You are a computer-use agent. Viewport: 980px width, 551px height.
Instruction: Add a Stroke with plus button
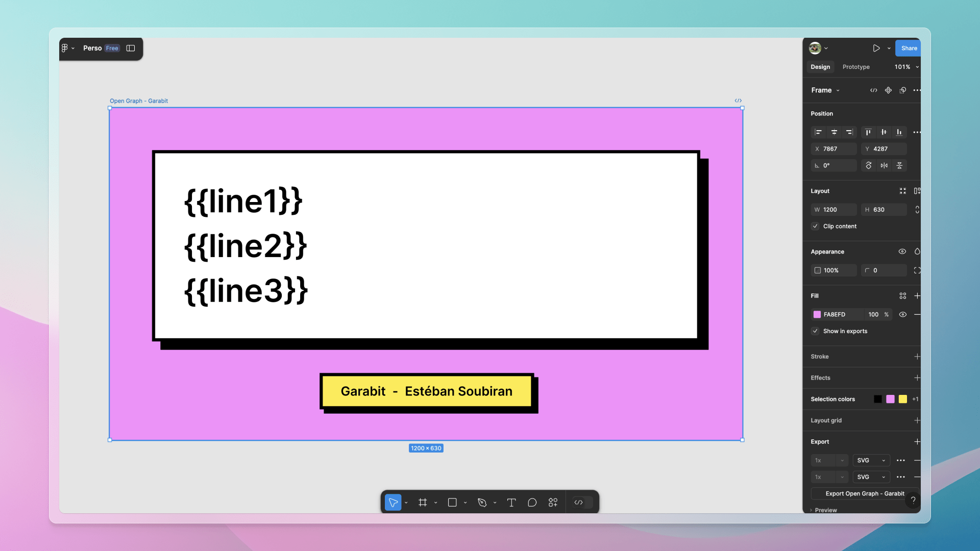coord(917,357)
